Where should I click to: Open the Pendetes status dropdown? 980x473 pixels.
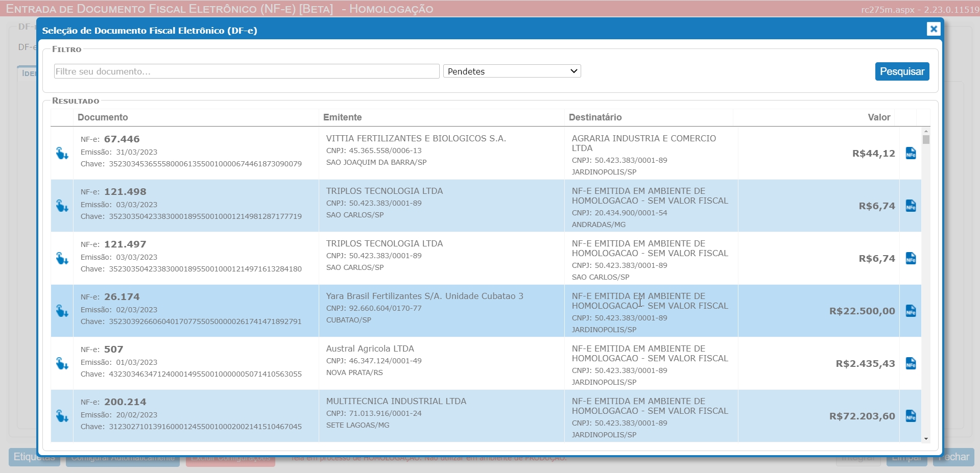point(512,71)
